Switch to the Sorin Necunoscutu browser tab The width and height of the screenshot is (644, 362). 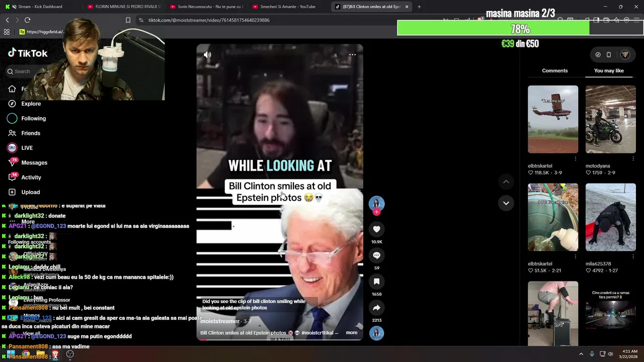tap(206, 7)
